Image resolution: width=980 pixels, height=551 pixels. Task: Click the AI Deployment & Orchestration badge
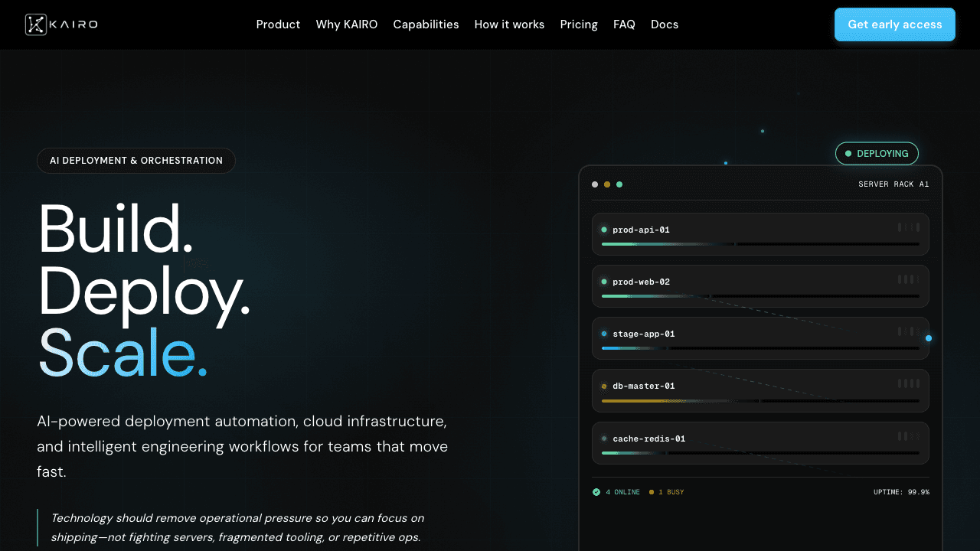coord(136,161)
